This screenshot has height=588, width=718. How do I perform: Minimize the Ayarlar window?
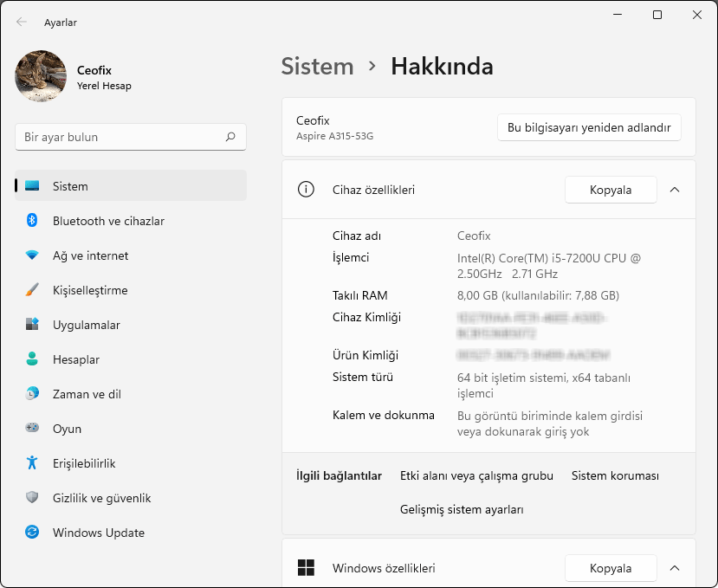[x=618, y=15]
